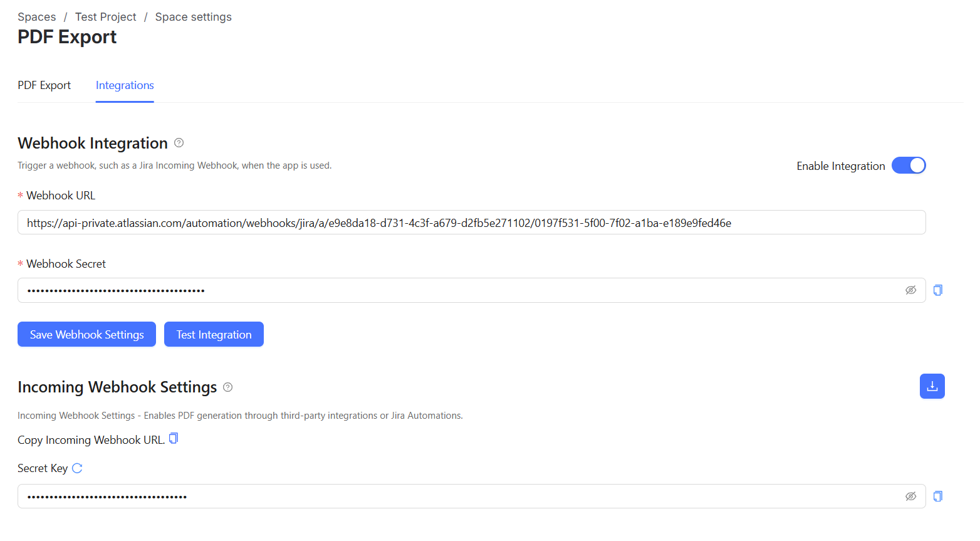Select the Integrations tab

(125, 85)
